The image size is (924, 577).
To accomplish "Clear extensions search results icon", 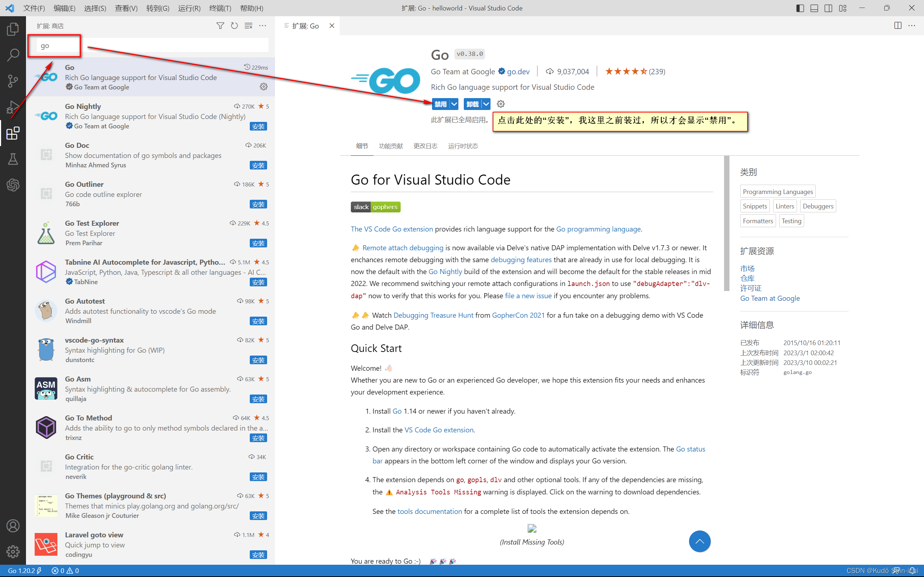I will (x=249, y=26).
